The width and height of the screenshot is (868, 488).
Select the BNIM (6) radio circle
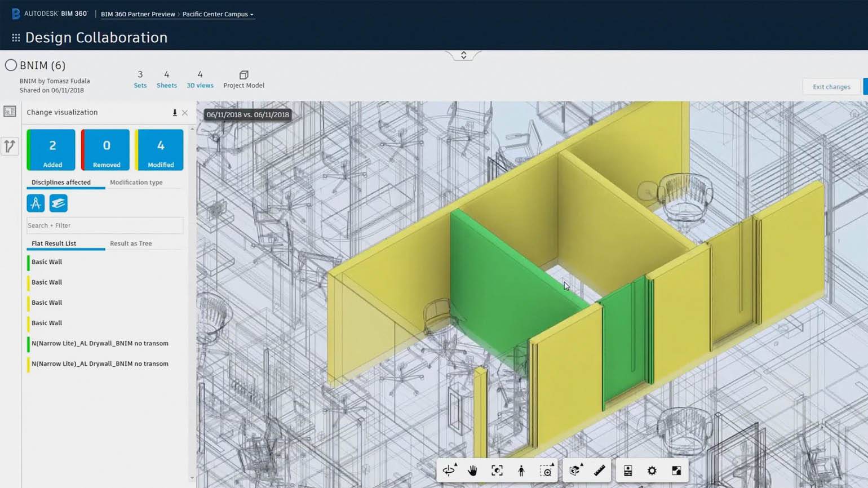click(x=11, y=65)
